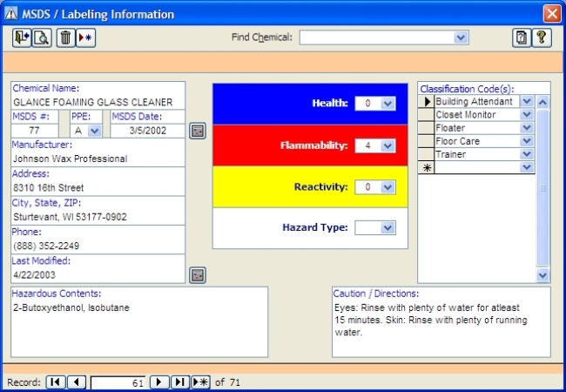Open the Hazard Type dropdown
566x392 pixels.
click(387, 227)
